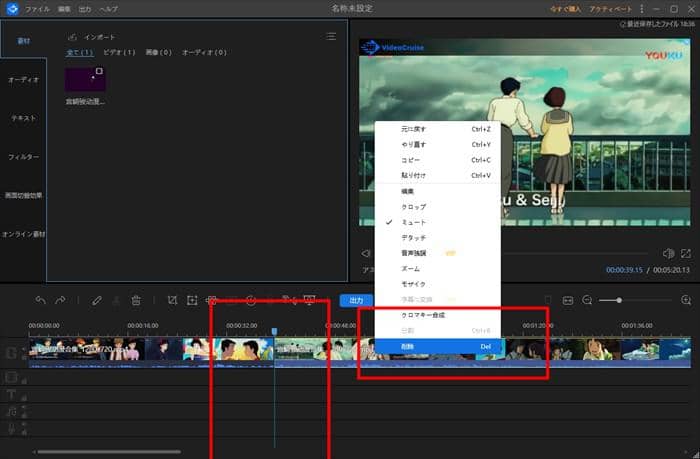Open the ファイル menu
The width and height of the screenshot is (700, 459).
click(x=37, y=9)
